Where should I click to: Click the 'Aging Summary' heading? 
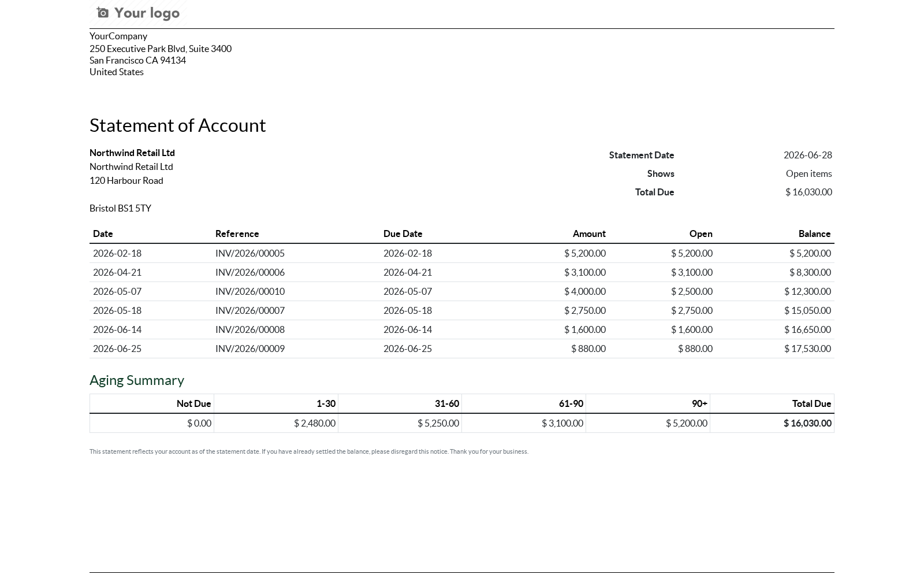[x=137, y=380]
